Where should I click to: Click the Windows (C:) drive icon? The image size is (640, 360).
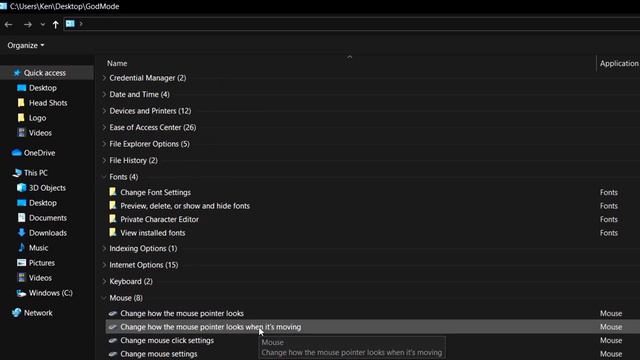22,293
